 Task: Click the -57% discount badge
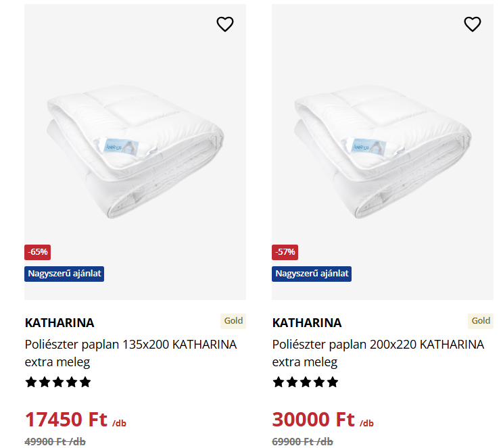coord(285,252)
